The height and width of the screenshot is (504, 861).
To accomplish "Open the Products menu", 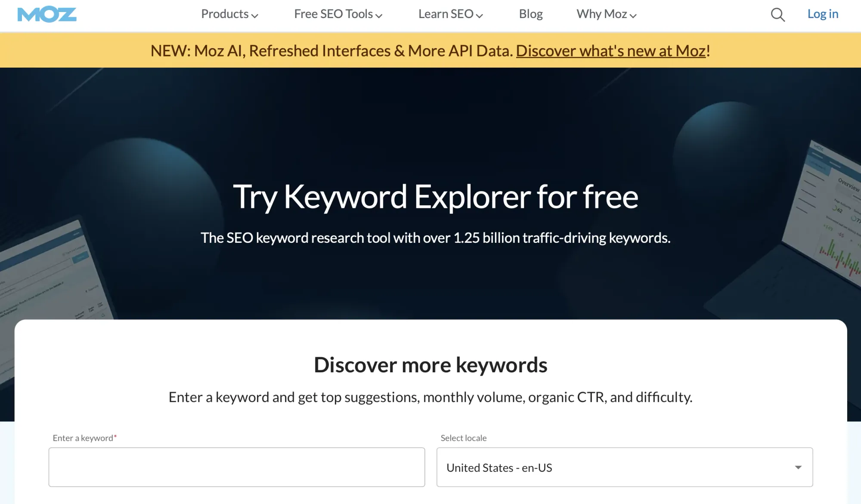I will (225, 14).
